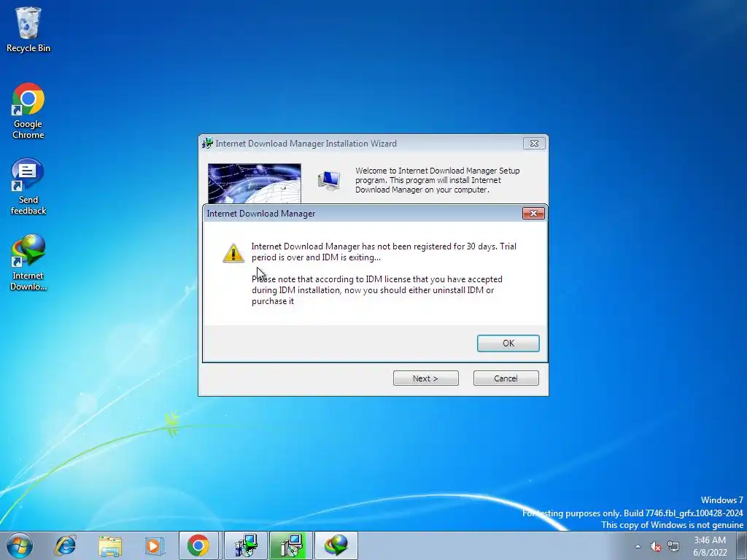Screen dimensions: 747x560
Task: Click OK in the trial-expired dialog
Action: pos(508,343)
